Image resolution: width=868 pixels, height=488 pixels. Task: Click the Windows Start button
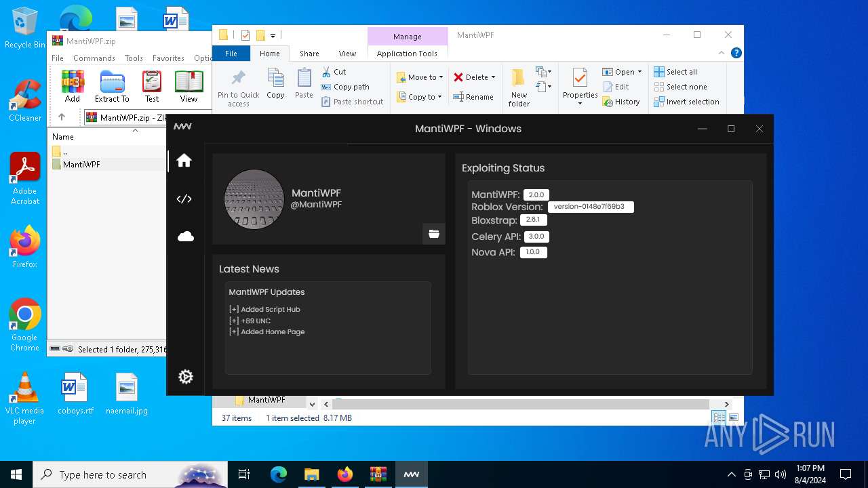click(16, 474)
